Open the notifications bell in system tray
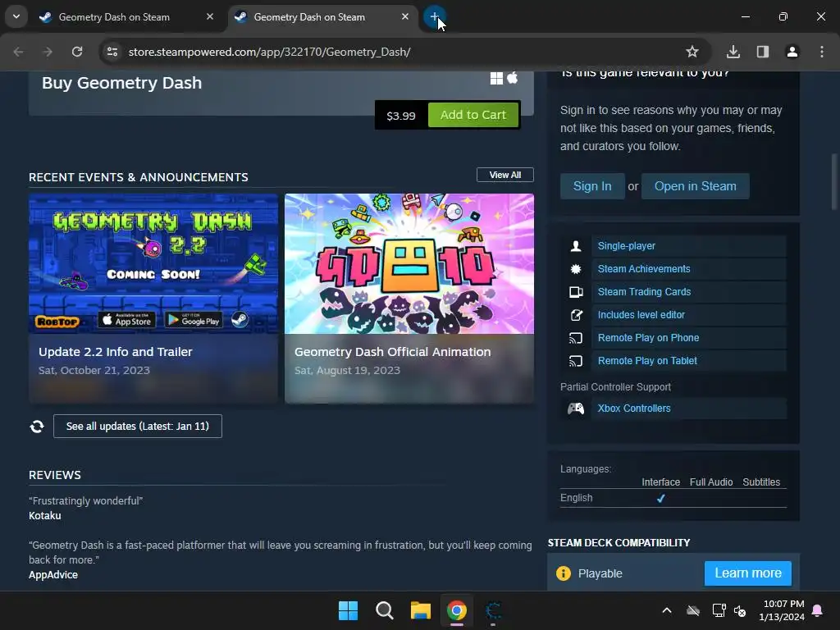Viewport: 840px width, 630px height. click(818, 610)
